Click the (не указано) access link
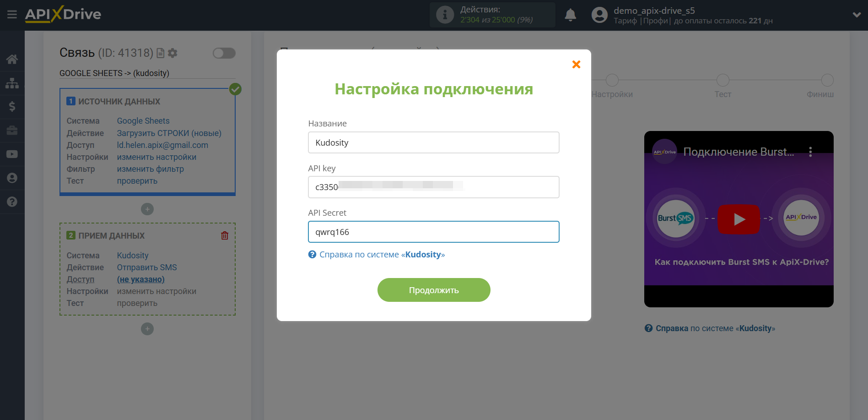This screenshot has height=420, width=868. [x=141, y=279]
